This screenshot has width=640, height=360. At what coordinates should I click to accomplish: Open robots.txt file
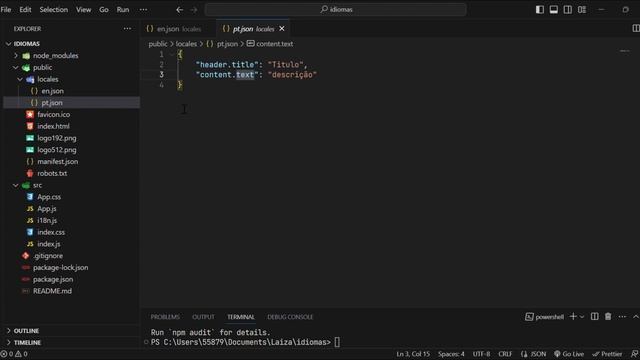pyautogui.click(x=52, y=173)
